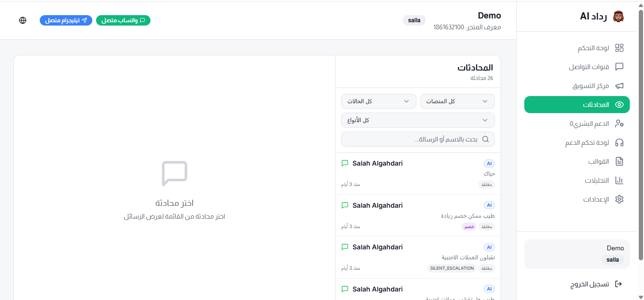Click the SILENT_ESCALATION tag
This screenshot has height=300, width=644.
point(451,268)
